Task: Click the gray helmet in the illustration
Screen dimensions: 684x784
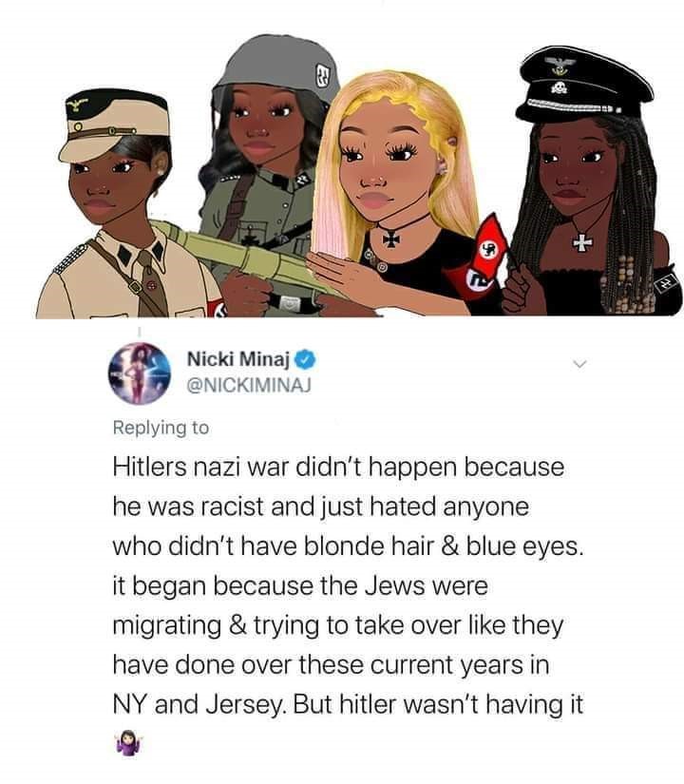Action: point(278,67)
